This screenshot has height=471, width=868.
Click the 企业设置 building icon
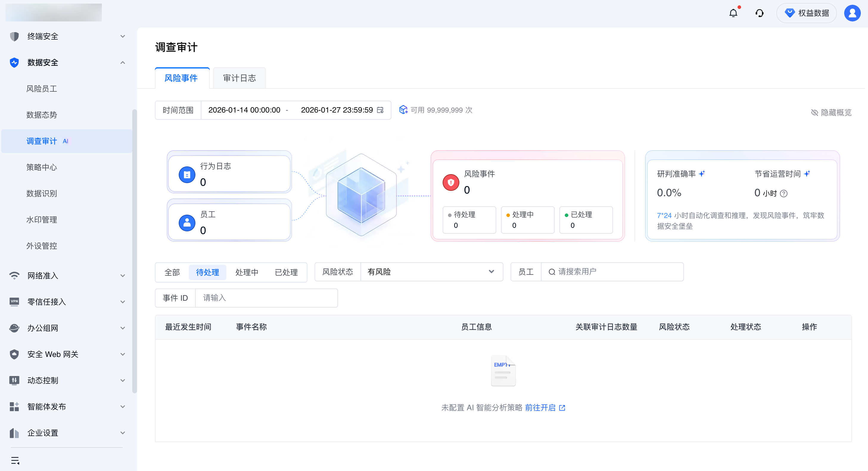(x=14, y=433)
